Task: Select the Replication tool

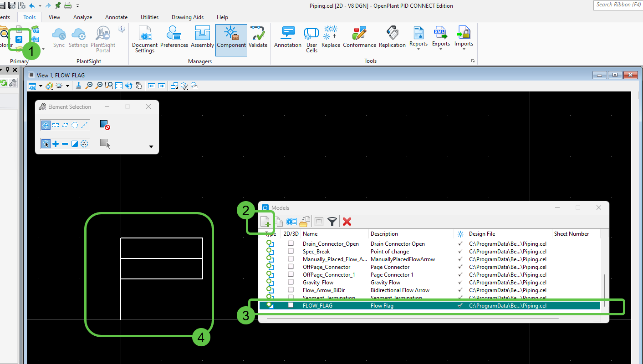Action: click(392, 36)
